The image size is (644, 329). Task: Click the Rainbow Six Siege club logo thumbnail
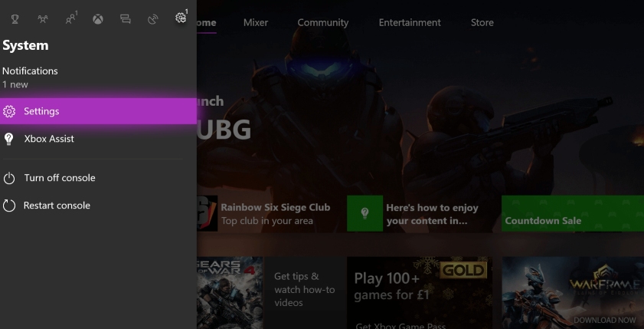[x=207, y=213]
